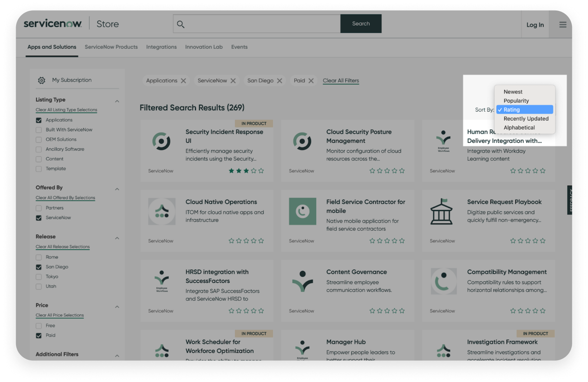Image resolution: width=588 pixels, height=382 pixels.
Task: Enable the Partners checkbox under Offered By
Action: click(39, 208)
